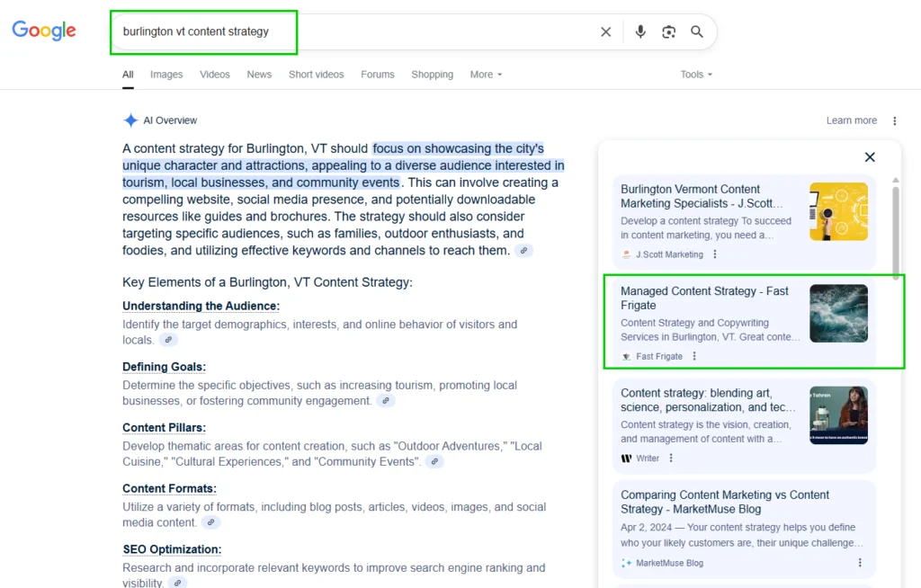Clear the search box with X icon
921x588 pixels.
[605, 31]
